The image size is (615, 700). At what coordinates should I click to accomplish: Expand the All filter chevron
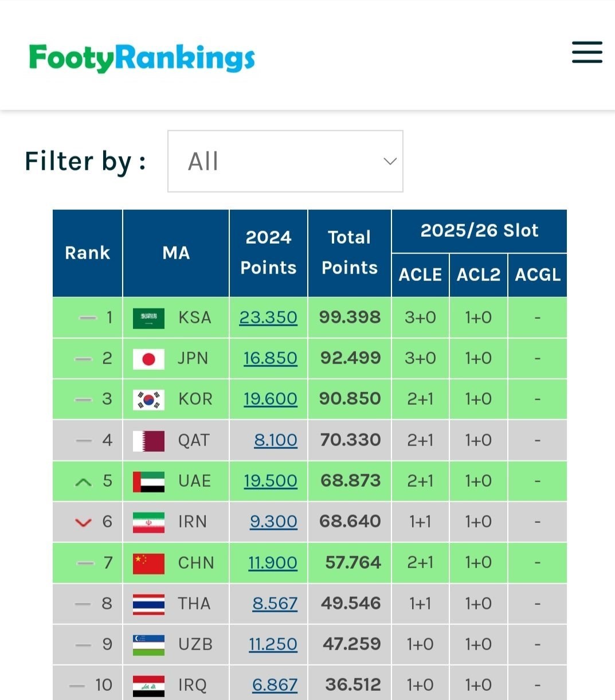389,161
